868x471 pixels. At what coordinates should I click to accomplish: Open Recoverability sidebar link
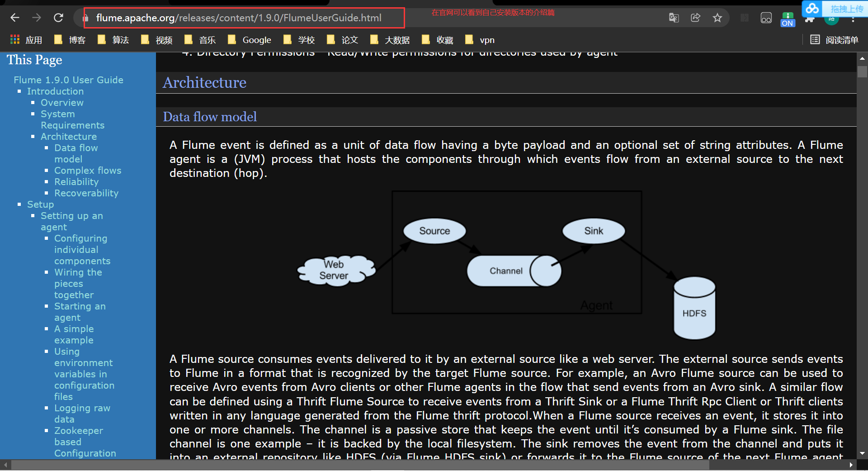point(86,193)
